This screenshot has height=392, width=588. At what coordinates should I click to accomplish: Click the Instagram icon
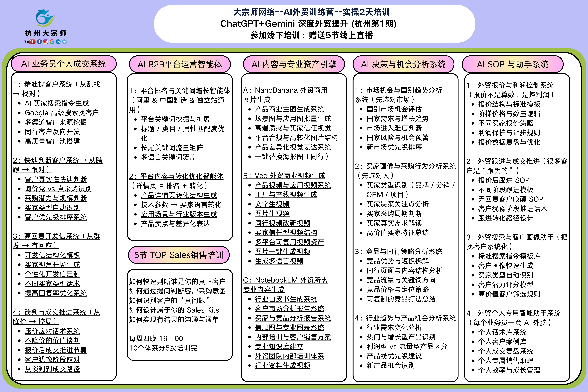46,42
